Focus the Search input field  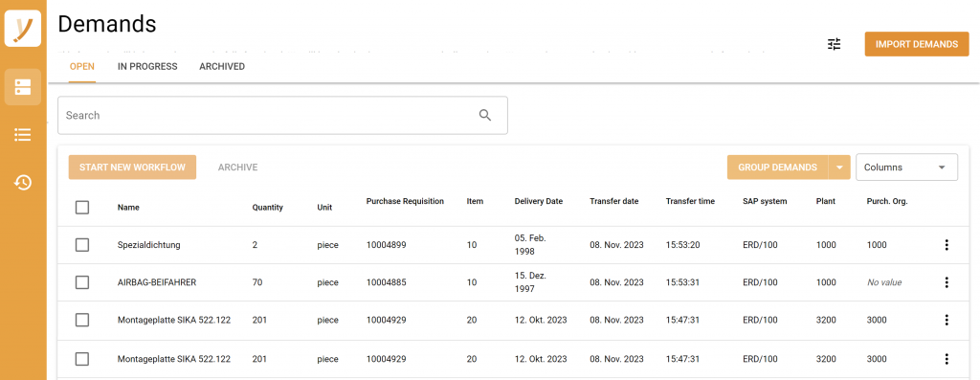[x=282, y=115]
